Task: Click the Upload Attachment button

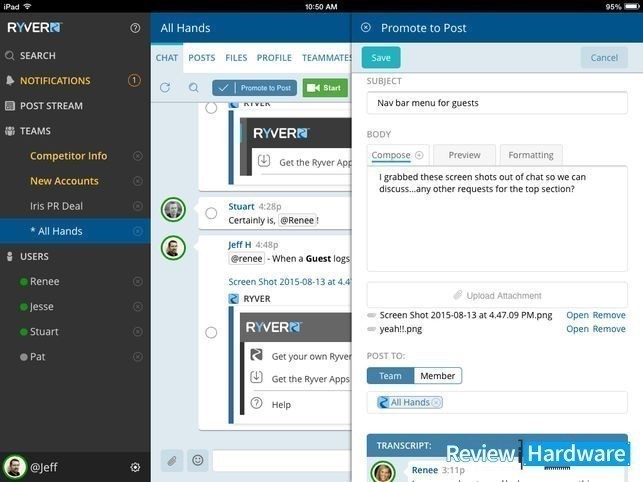Action: coord(497,295)
